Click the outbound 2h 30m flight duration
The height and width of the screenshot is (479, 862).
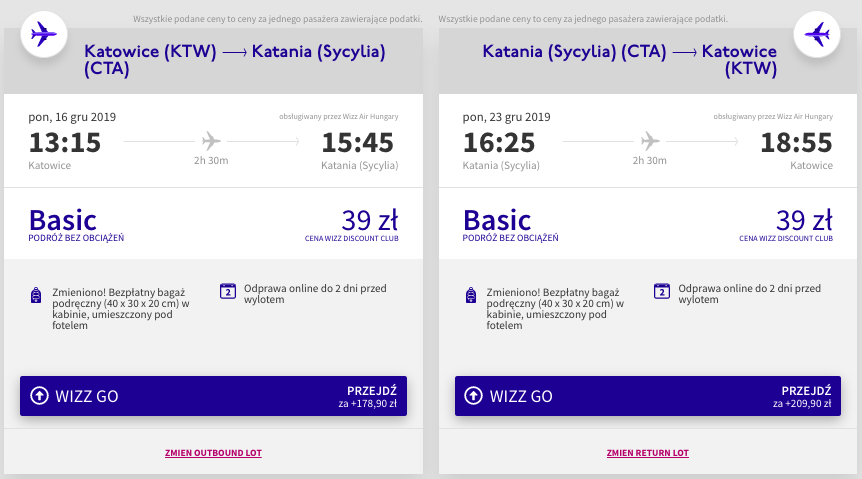click(x=211, y=161)
